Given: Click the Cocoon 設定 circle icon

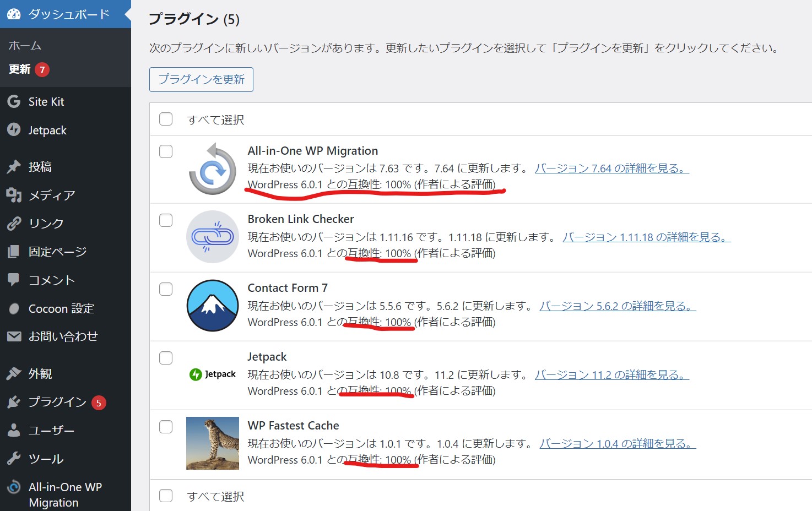Looking at the screenshot, I should pyautogui.click(x=14, y=308).
